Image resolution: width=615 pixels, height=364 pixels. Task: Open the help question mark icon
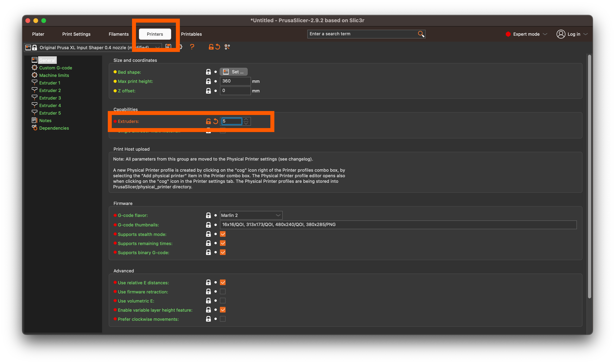[192, 47]
